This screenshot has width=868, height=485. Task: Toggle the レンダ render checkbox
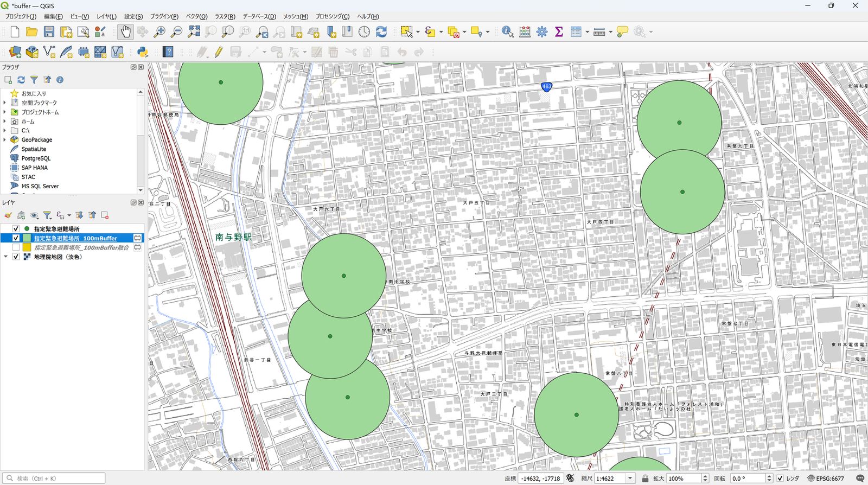(x=780, y=478)
